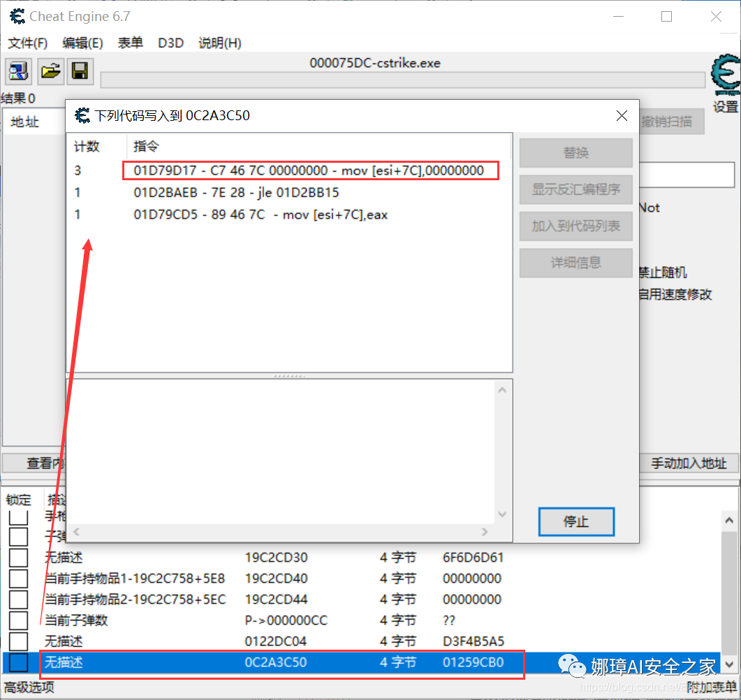Click the open folder toolbar icon
The width and height of the screenshot is (741, 700).
pyautogui.click(x=50, y=71)
